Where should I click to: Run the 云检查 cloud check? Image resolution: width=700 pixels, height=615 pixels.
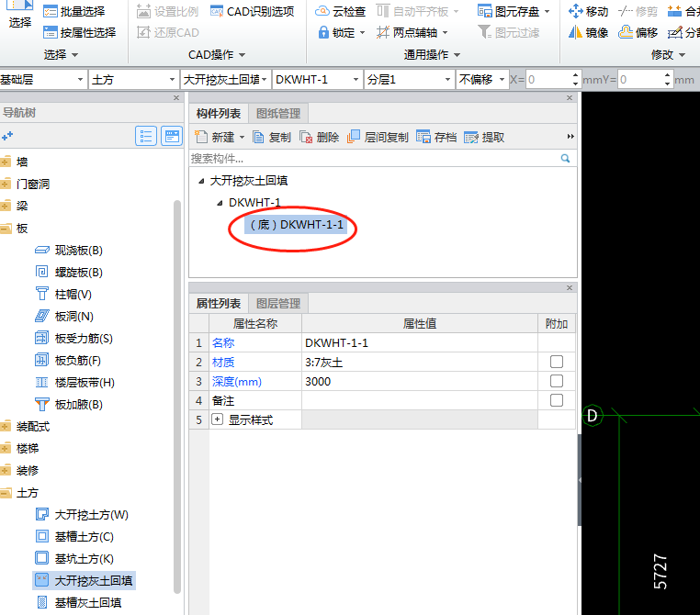[x=341, y=11]
